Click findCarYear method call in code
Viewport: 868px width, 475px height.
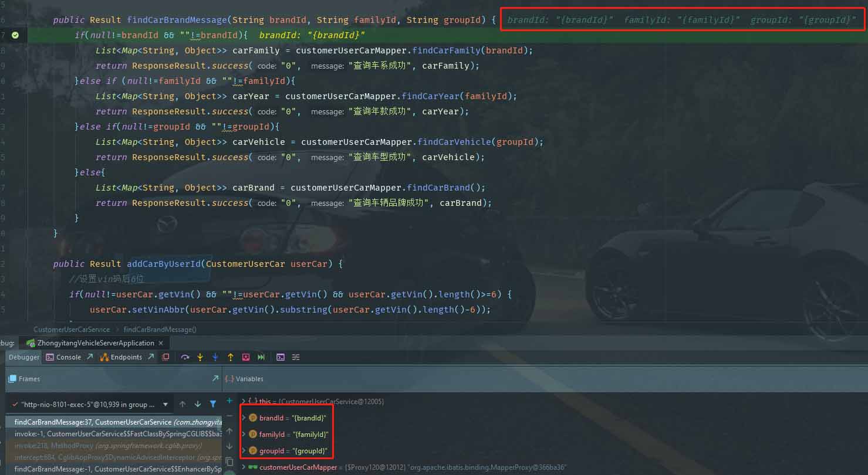pos(431,96)
